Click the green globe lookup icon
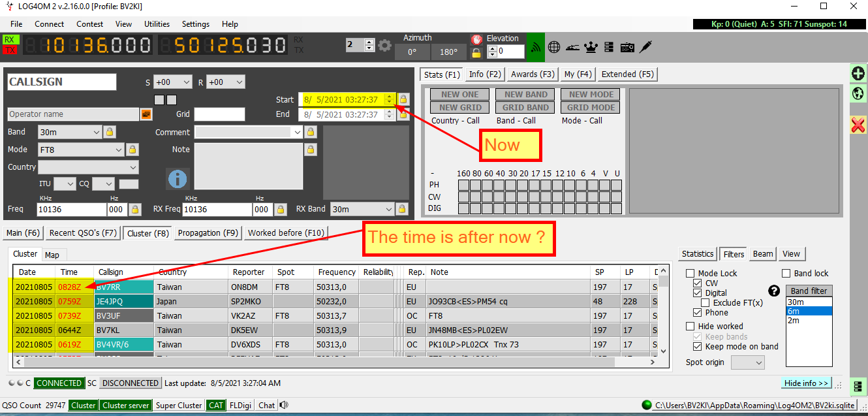This screenshot has height=416, width=868. [x=858, y=93]
